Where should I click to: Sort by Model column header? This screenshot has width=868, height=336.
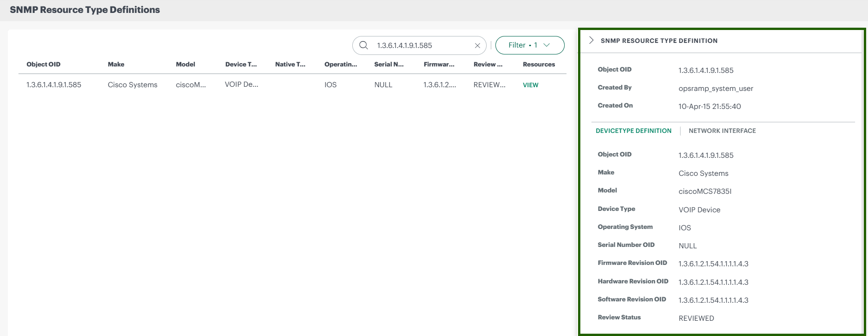tap(186, 65)
